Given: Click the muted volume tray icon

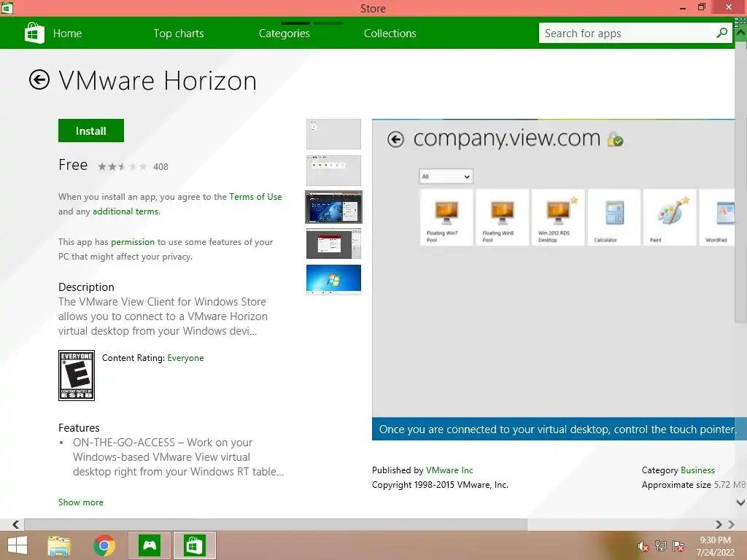Looking at the screenshot, I should (x=643, y=546).
